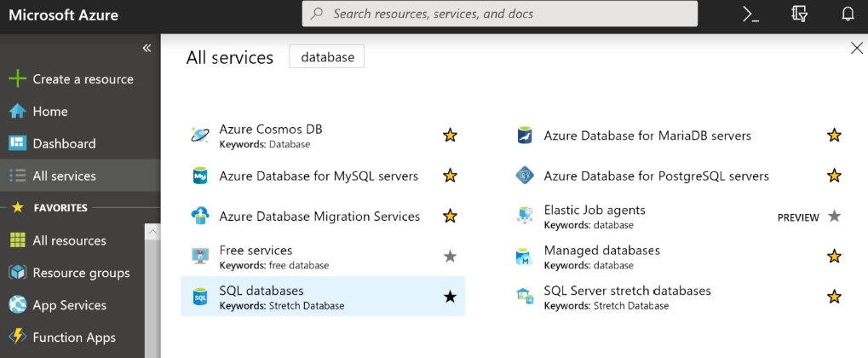
Task: Select All services in the sidebar
Action: pyautogui.click(x=64, y=176)
